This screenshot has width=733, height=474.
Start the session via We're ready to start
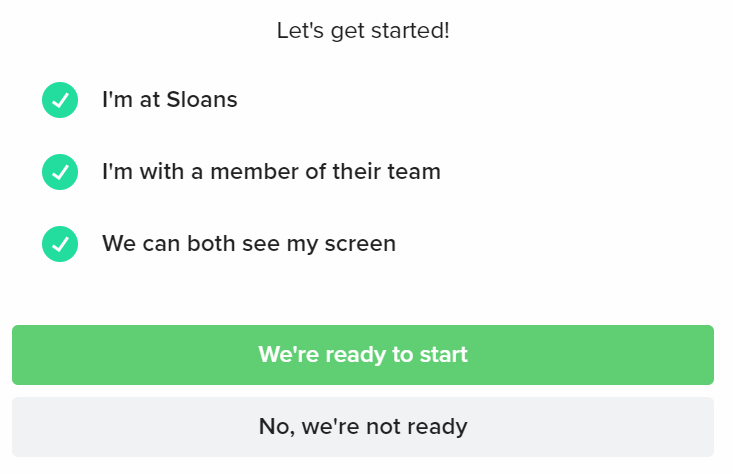point(363,355)
